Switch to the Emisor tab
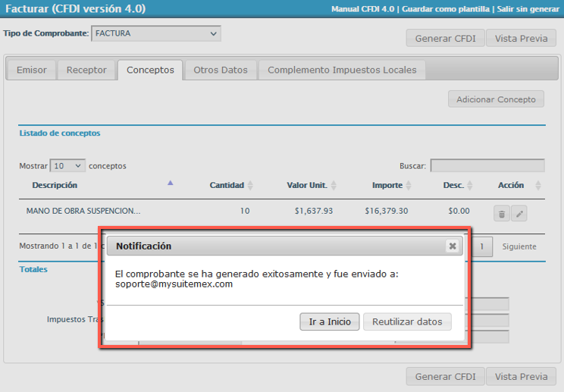The height and width of the screenshot is (392, 564). pyautogui.click(x=31, y=70)
